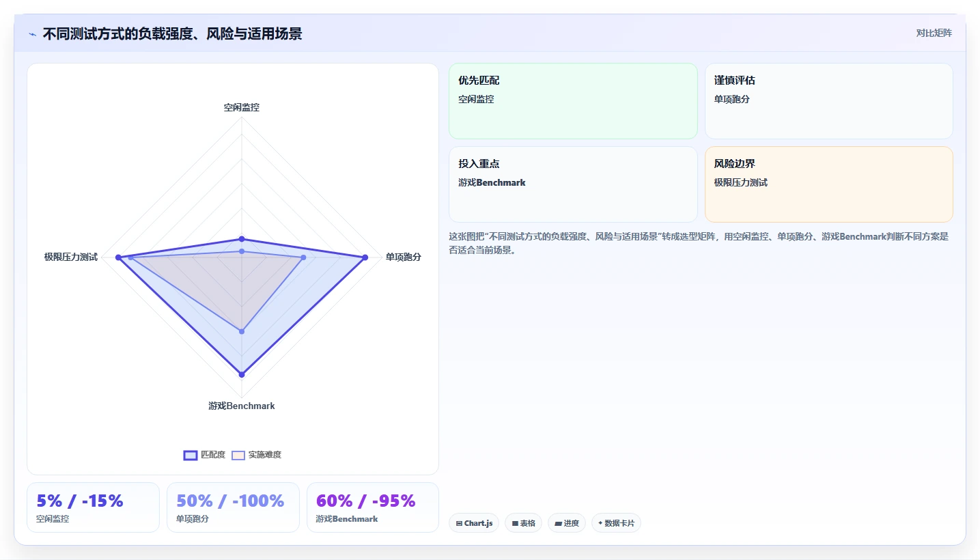Click the 游戏Benchmark stat card label
This screenshot has width=980, height=560.
click(347, 518)
